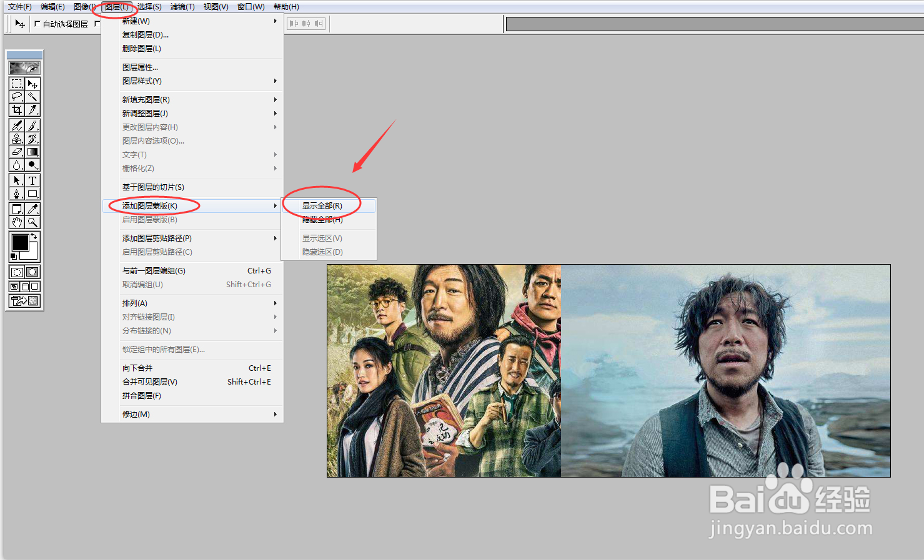Select the Type tool
924x560 pixels.
(x=32, y=180)
